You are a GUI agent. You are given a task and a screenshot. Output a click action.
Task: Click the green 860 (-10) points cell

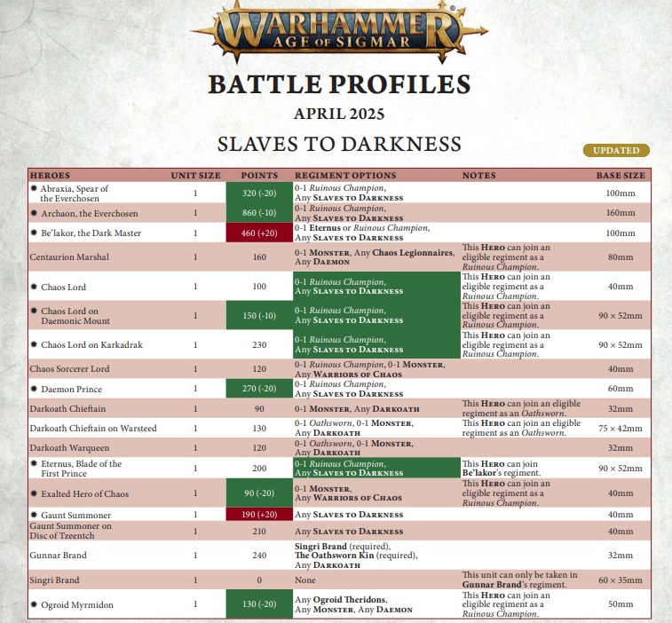tap(259, 212)
